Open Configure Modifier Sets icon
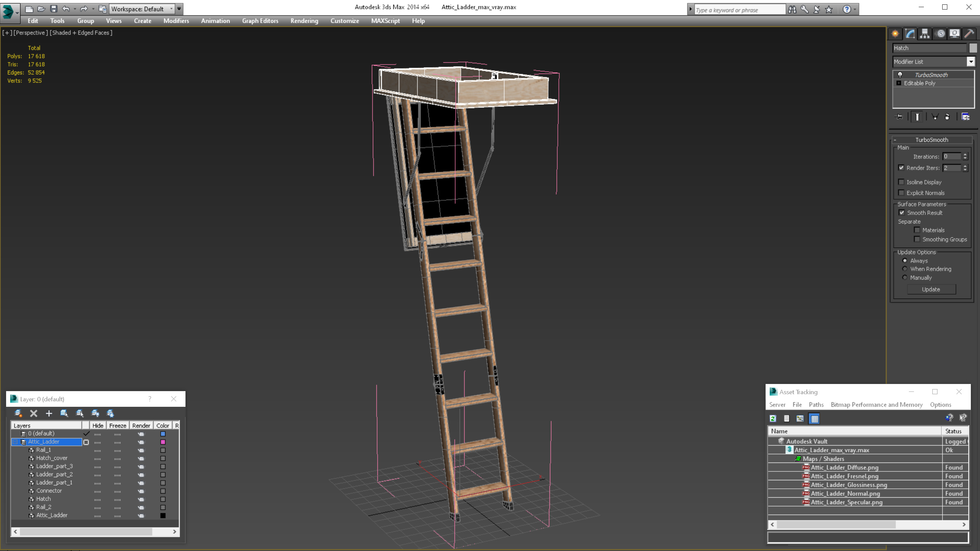This screenshot has width=980, height=551. [966, 117]
